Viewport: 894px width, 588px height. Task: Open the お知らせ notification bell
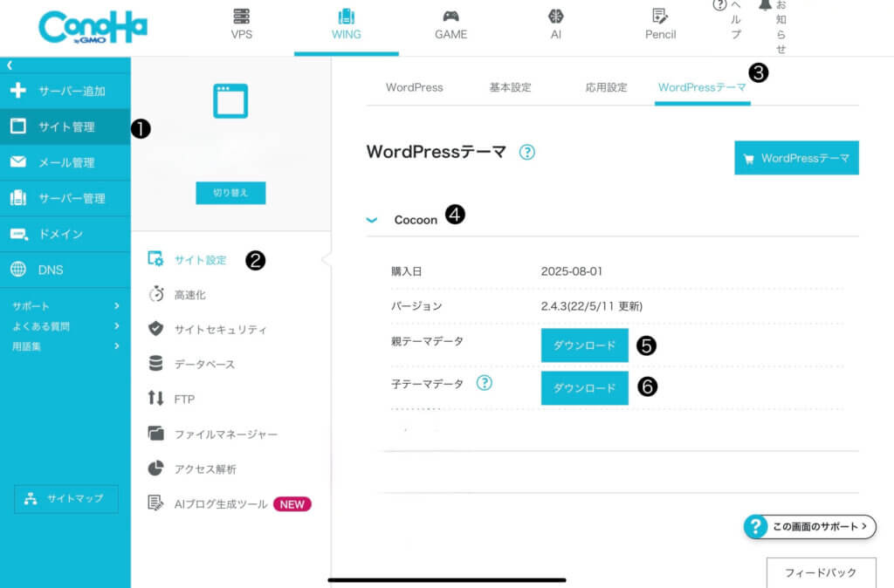(765, 5)
